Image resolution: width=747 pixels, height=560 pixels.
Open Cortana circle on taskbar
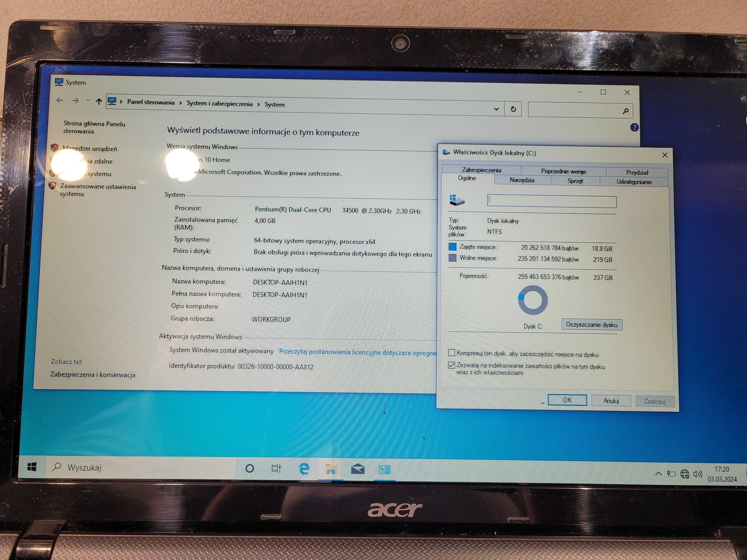250,469
